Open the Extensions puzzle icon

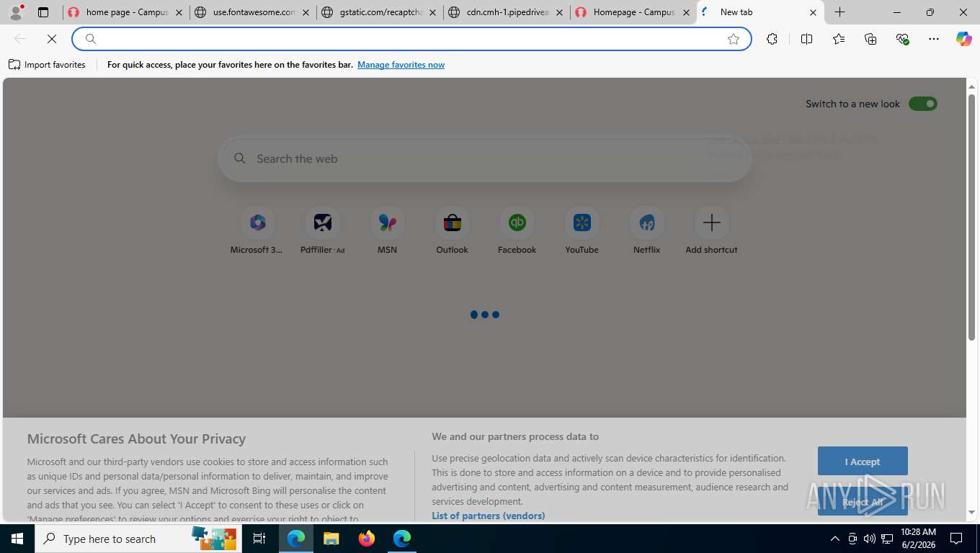tap(772, 39)
